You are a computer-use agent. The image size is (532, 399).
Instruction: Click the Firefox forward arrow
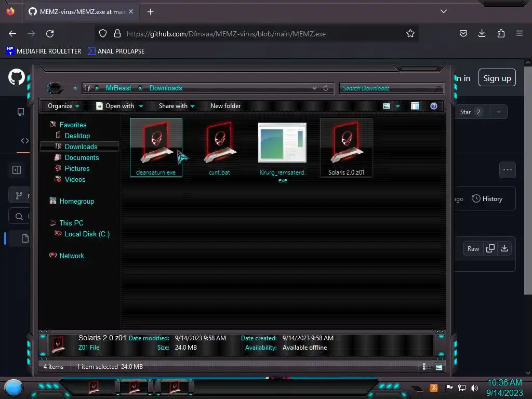pyautogui.click(x=31, y=34)
